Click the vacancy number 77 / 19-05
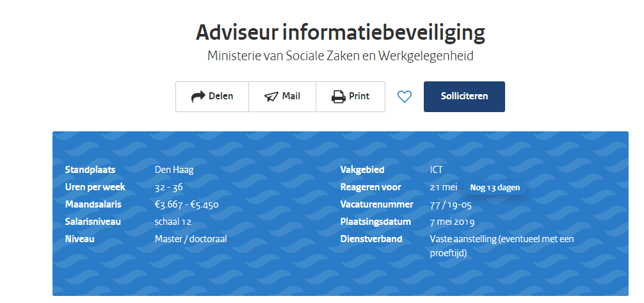The width and height of the screenshot is (644, 303). (x=451, y=204)
